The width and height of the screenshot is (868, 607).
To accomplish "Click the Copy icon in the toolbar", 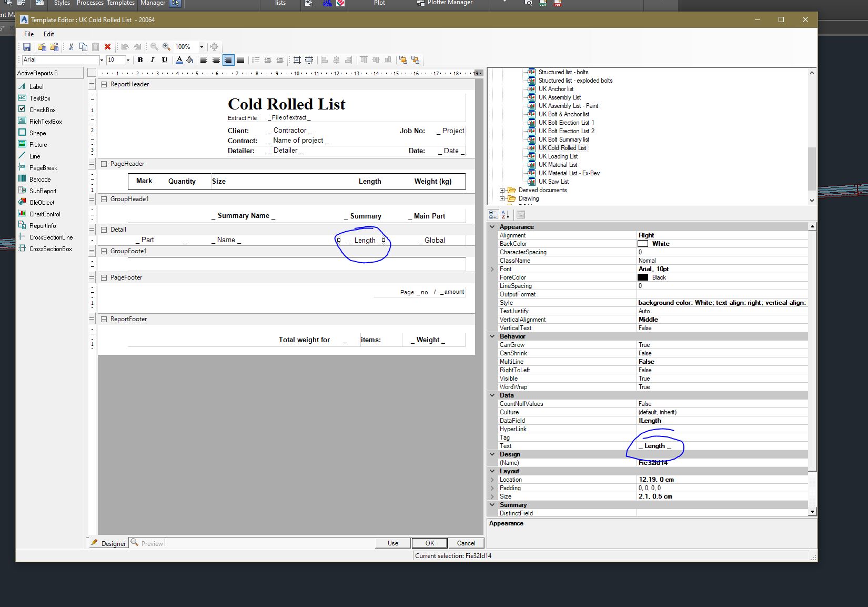I will tap(83, 47).
